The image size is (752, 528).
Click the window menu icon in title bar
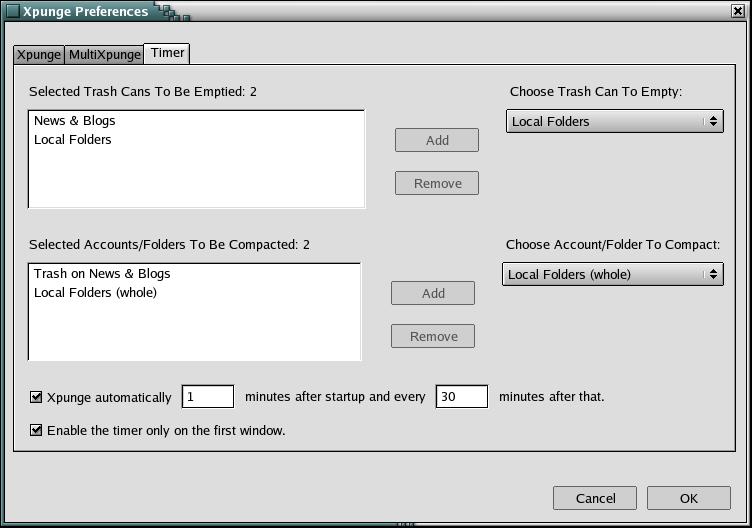(x=12, y=11)
